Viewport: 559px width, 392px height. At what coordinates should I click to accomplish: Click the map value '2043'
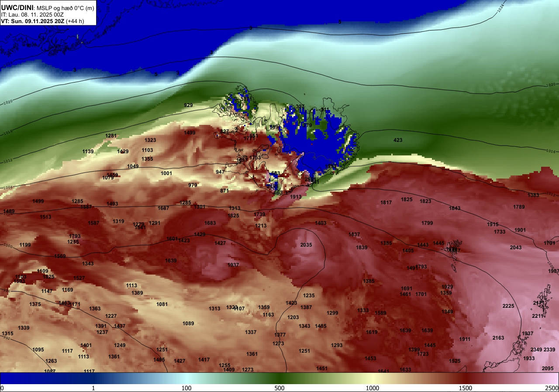[x=516, y=248]
